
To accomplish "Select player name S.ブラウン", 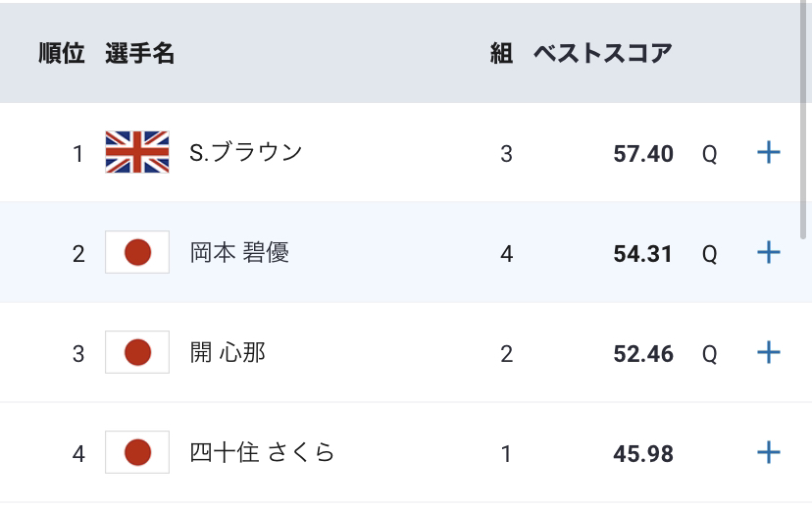I will (x=245, y=152).
